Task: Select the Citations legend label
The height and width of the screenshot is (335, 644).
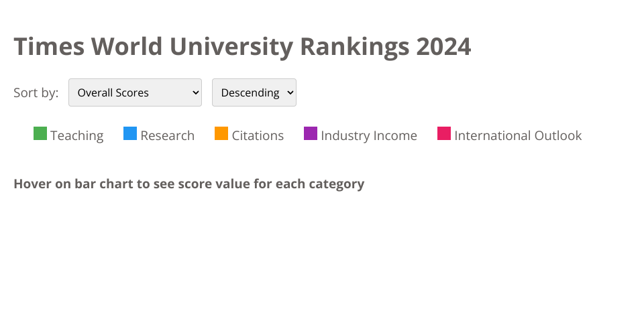Action: point(258,135)
